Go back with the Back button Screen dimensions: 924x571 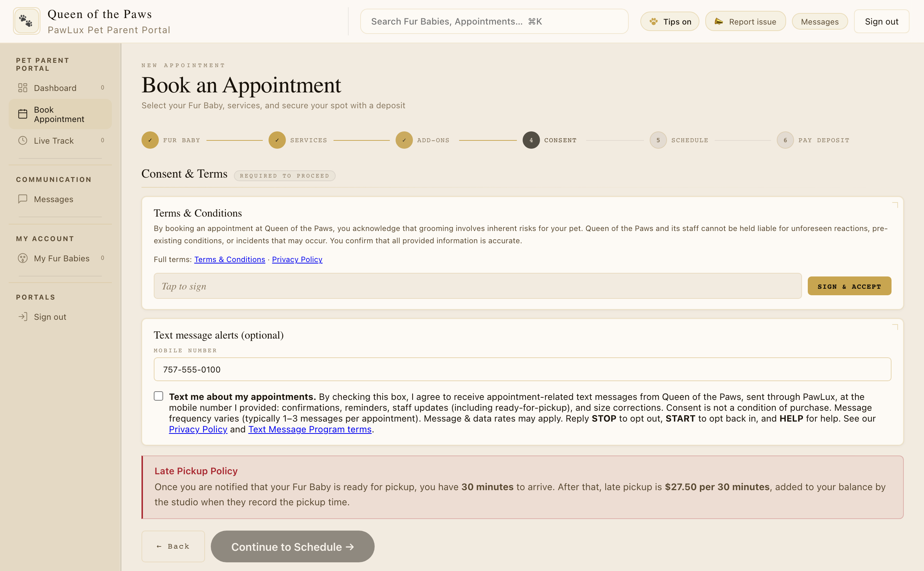point(173,546)
